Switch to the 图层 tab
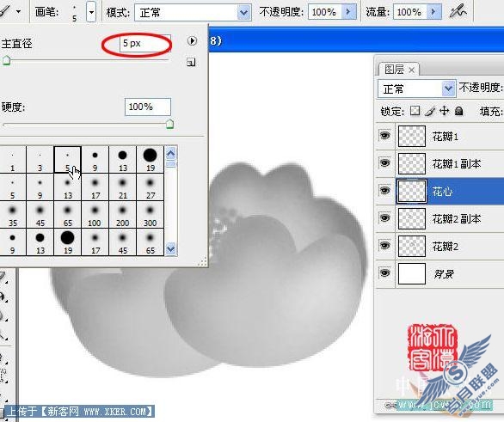The image size is (504, 422). pos(394,69)
